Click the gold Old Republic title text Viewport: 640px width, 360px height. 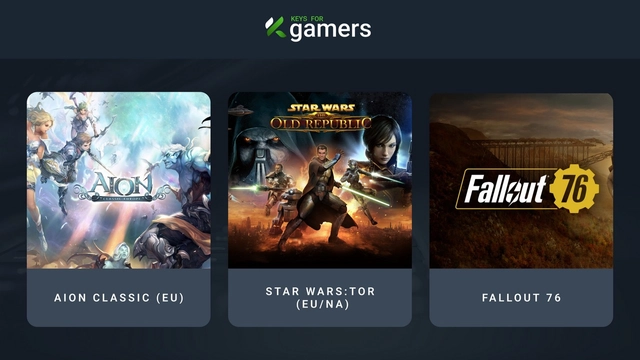[x=321, y=123]
